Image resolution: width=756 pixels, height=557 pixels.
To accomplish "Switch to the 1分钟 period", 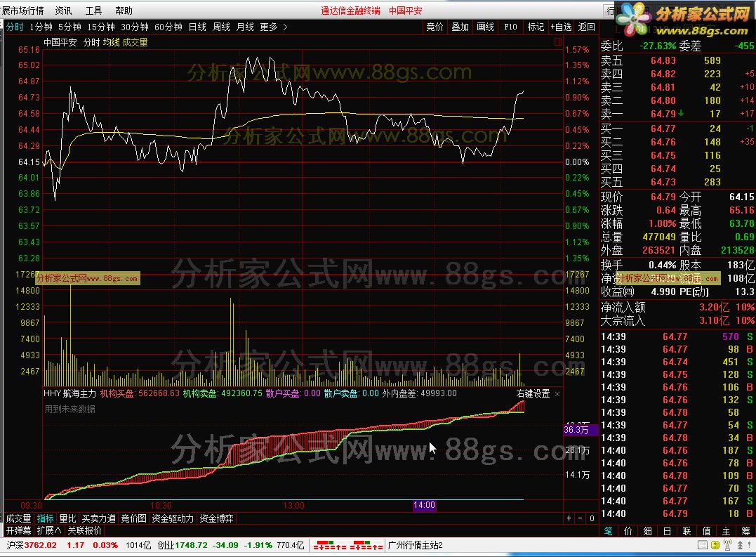I will (x=41, y=27).
